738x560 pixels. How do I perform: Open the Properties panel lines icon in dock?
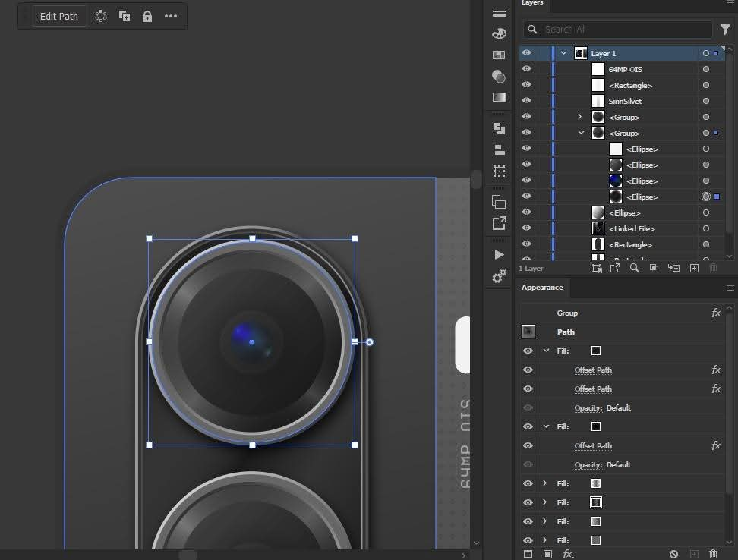[x=499, y=11]
